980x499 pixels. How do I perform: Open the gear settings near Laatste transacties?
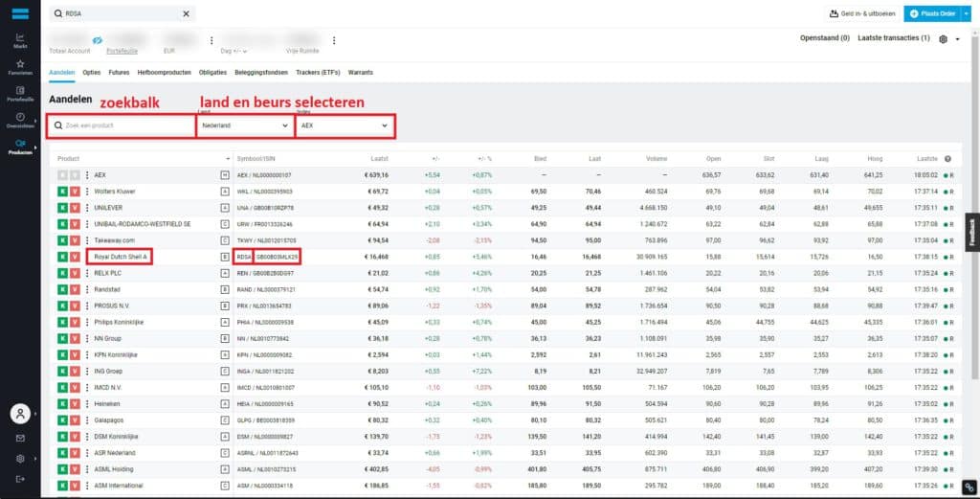[x=943, y=38]
